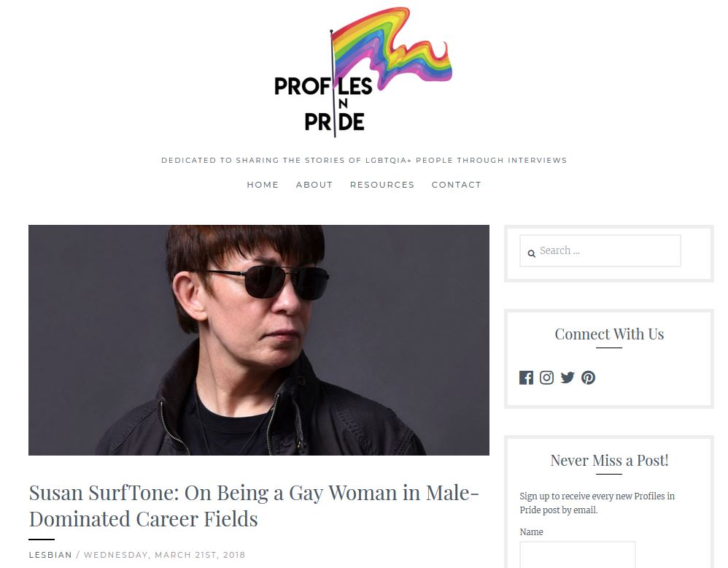Open the Contact menu item
The width and height of the screenshot is (728, 568).
pos(457,185)
